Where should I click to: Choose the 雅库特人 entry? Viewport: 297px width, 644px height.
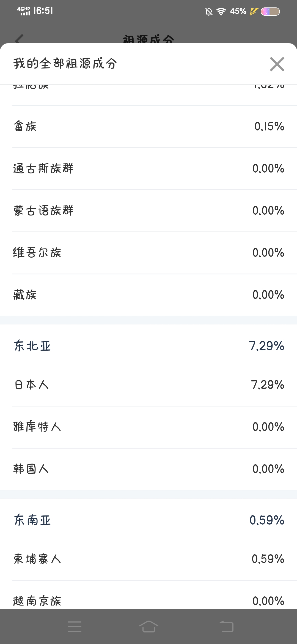tap(148, 427)
